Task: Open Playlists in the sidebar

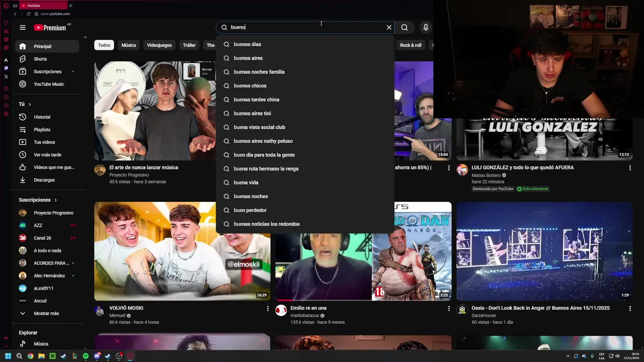Action: (47, 130)
